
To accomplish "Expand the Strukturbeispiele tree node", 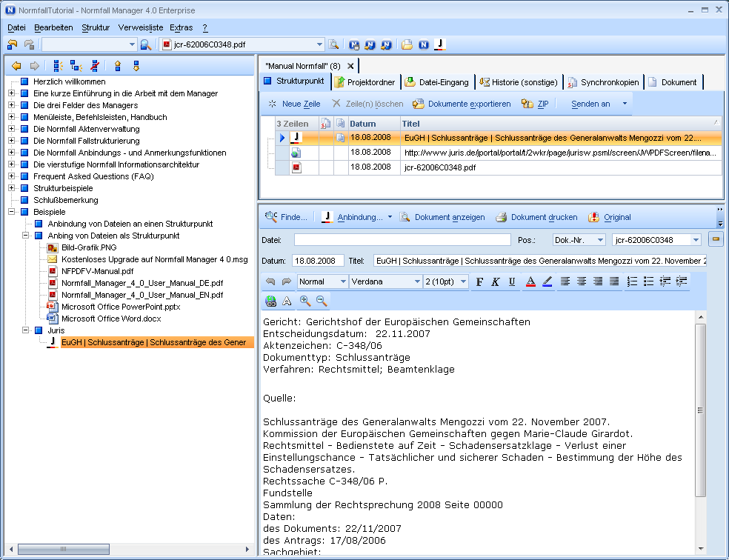I will point(11,188).
